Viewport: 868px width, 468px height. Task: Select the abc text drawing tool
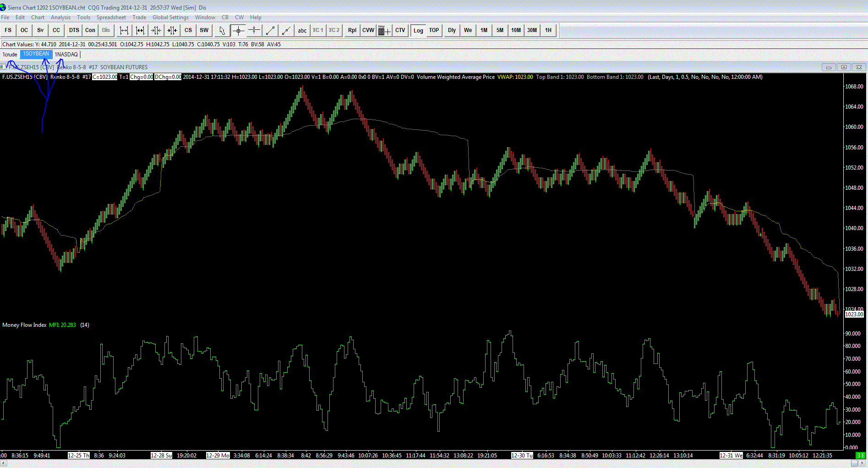point(302,30)
